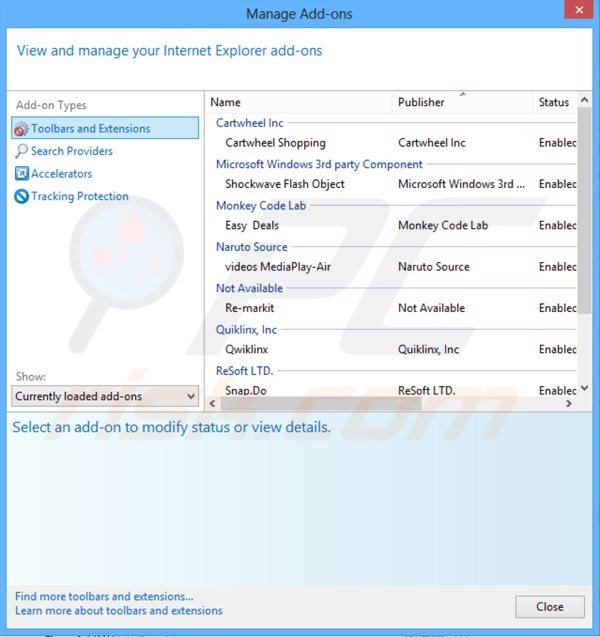The image size is (600, 637).
Task: Click the Monkey Code Lab group header
Action: point(261,206)
